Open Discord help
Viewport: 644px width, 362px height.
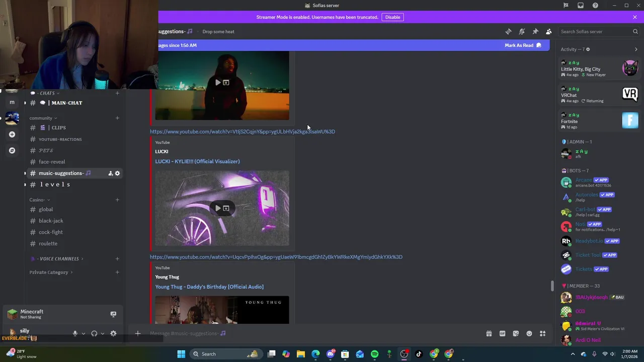[x=595, y=6]
